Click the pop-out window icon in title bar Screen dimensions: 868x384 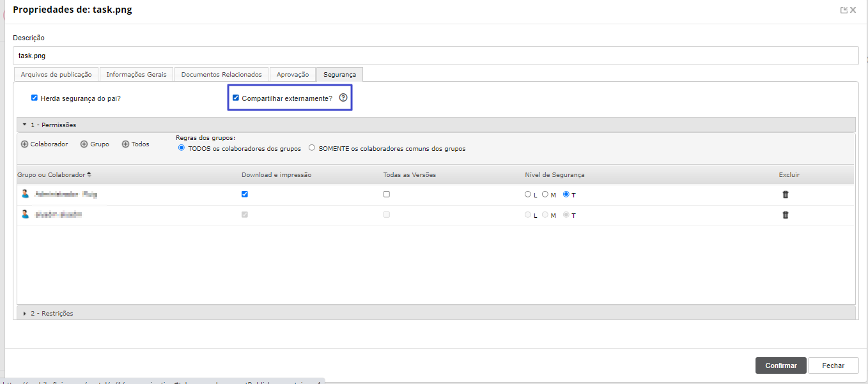(x=844, y=10)
